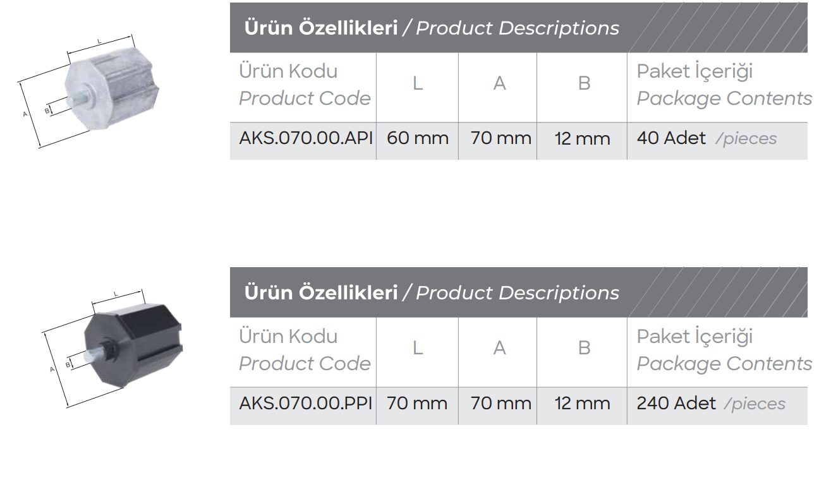
Task: Click the L column header above 60 mm
Action: pos(417,83)
